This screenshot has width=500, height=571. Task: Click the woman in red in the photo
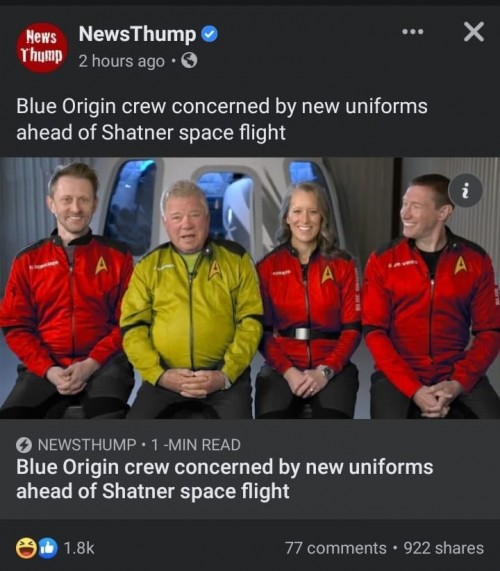pyautogui.click(x=310, y=300)
